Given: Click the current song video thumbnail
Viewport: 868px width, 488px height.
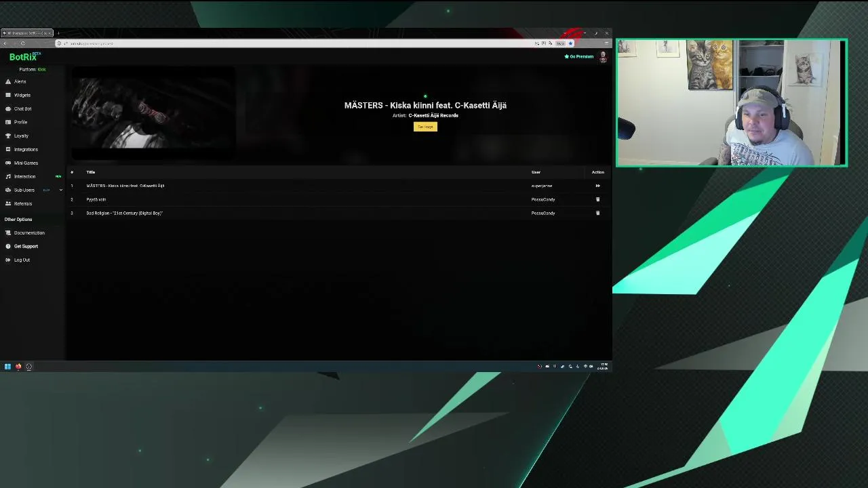Looking at the screenshot, I should coord(154,113).
